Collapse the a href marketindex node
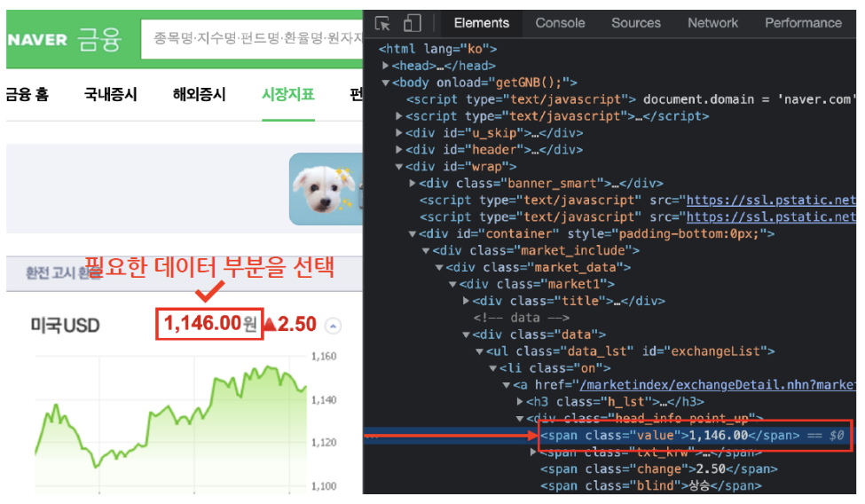Viewport: 865px width, 504px height. pos(507,385)
